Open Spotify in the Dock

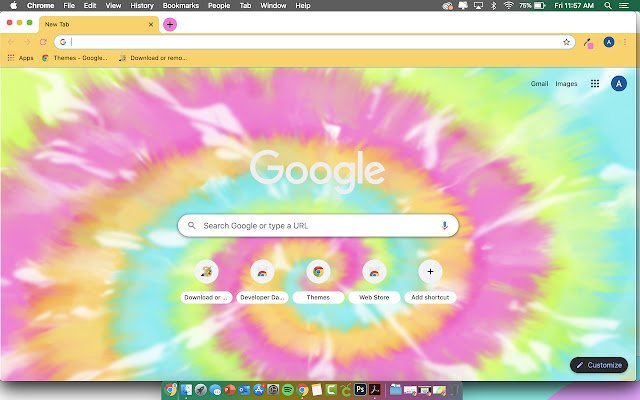(288, 390)
